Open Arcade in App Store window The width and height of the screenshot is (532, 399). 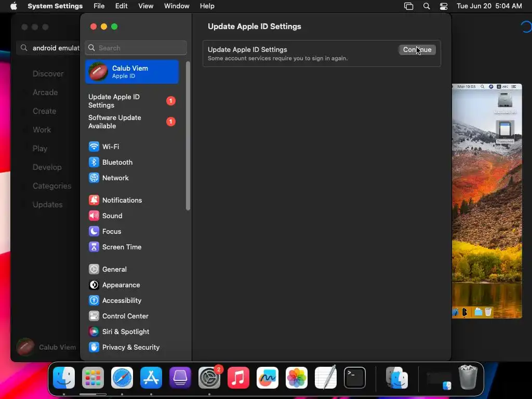click(45, 92)
